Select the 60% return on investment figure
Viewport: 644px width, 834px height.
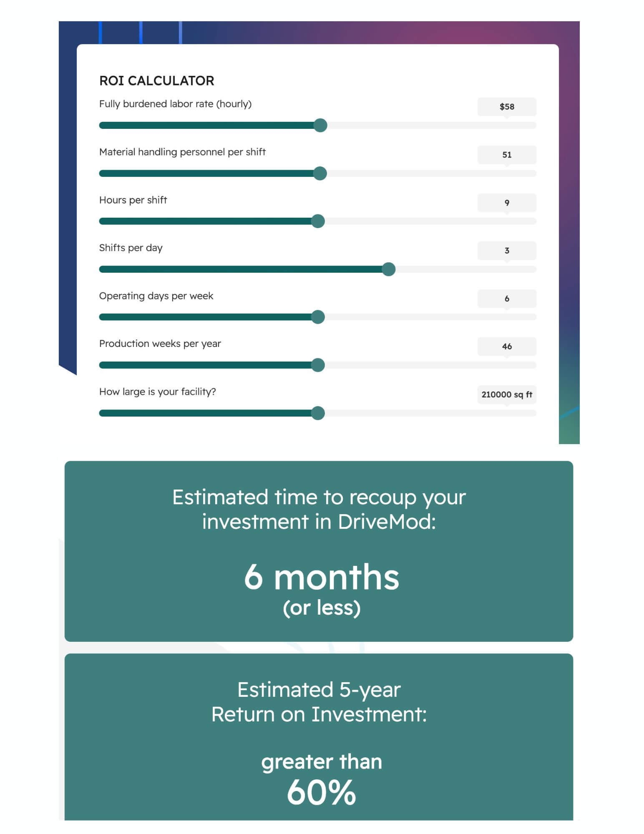(321, 792)
